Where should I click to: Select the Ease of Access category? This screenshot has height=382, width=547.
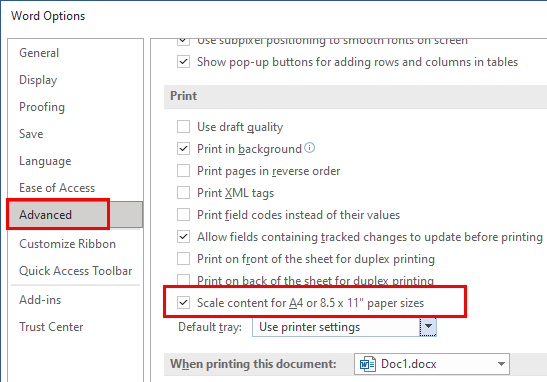tap(57, 188)
